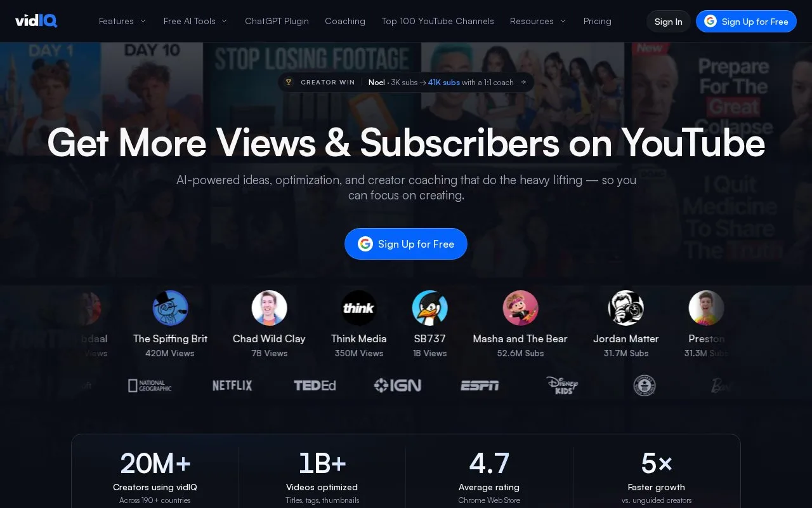Click the Google icon in hero button
The height and width of the screenshot is (508, 812).
365,244
